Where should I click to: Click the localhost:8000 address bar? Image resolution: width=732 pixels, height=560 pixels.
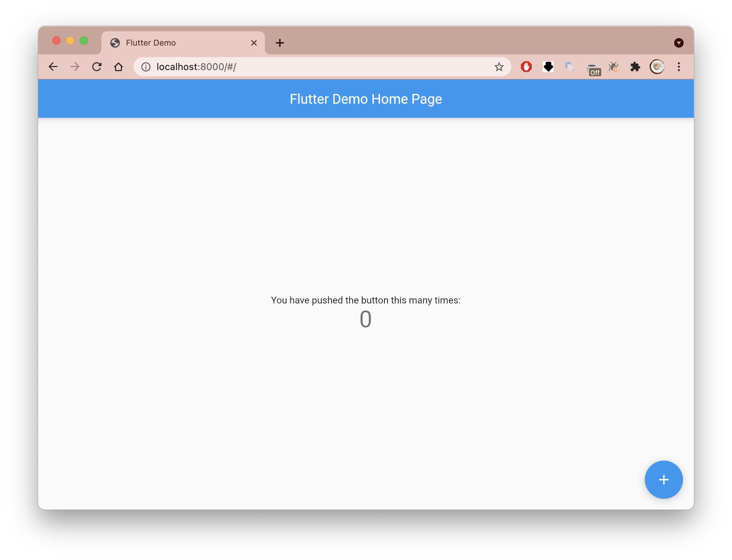(306, 67)
